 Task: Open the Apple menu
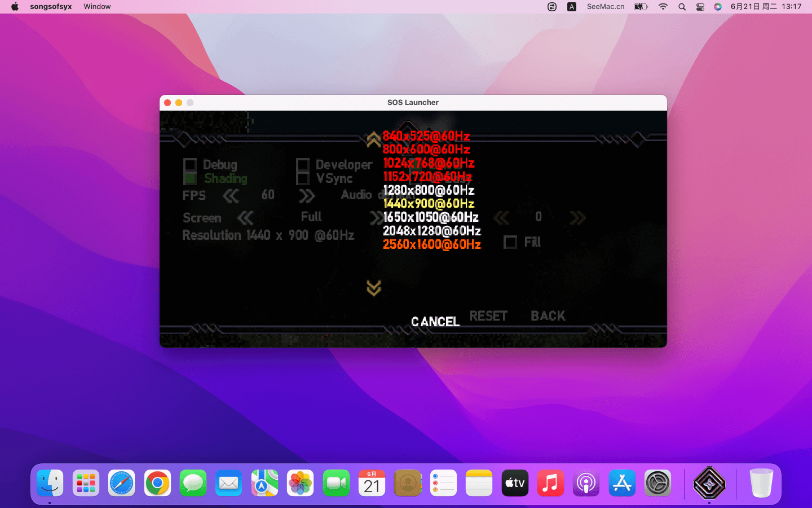15,7
